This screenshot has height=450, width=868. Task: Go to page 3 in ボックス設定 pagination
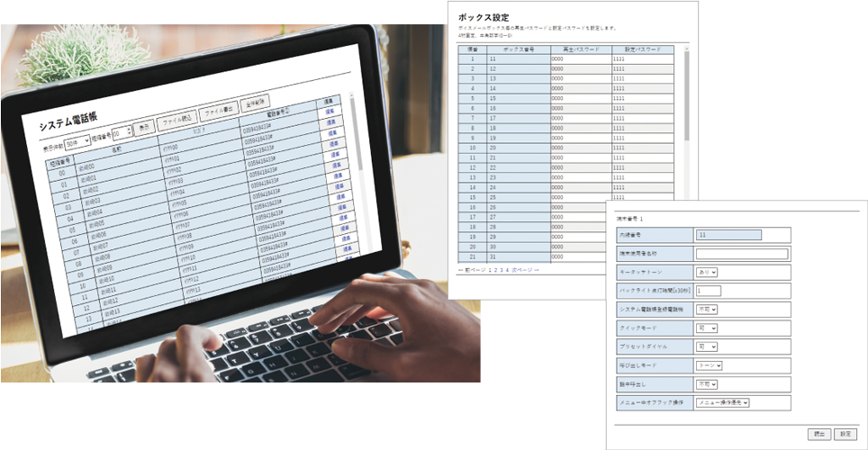[501, 270]
